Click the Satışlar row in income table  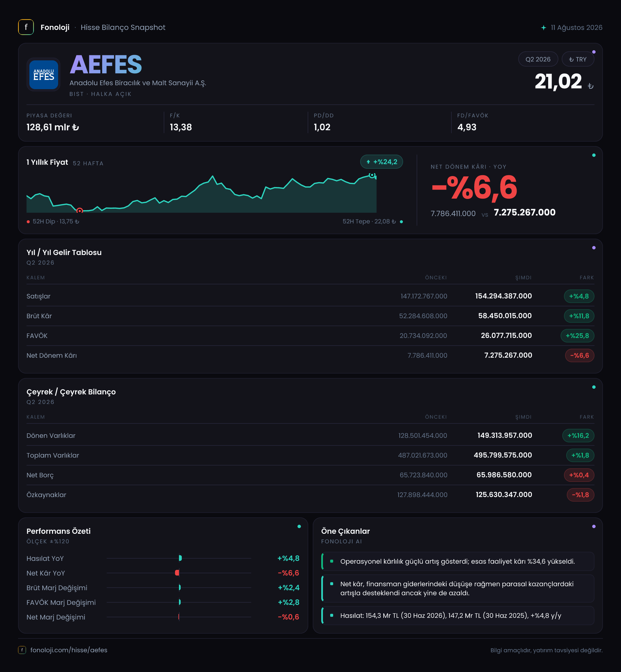[310, 296]
